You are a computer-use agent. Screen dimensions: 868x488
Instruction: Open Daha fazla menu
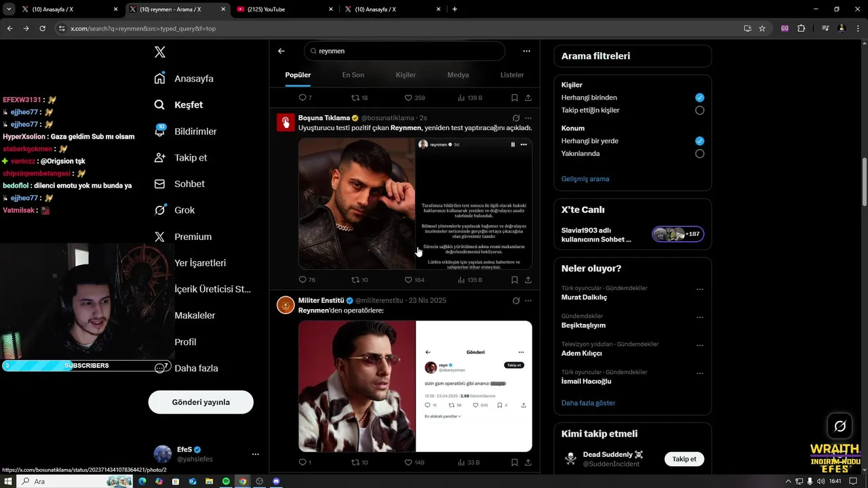click(186, 368)
